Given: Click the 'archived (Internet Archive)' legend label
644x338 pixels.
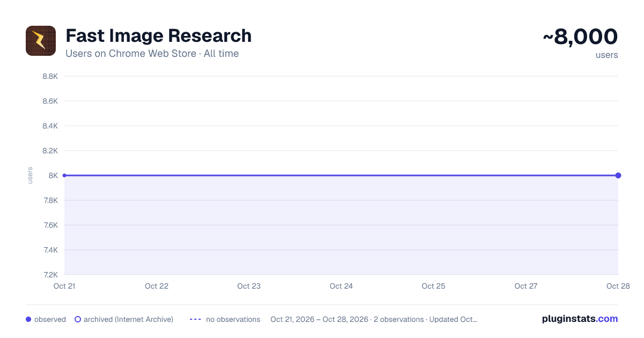Looking at the screenshot, I should [x=128, y=319].
